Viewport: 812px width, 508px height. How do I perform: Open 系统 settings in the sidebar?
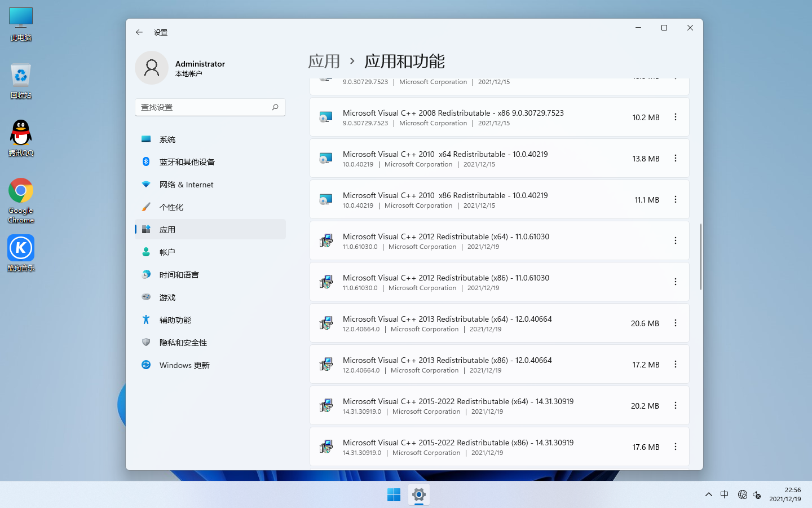tap(167, 139)
